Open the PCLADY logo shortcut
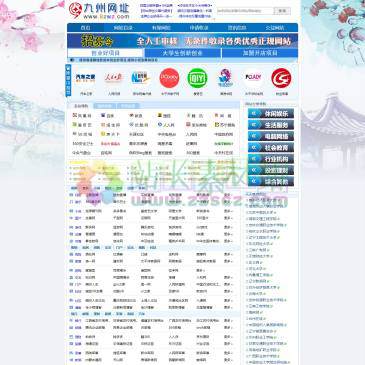Screen dimensions: 365x365 [253, 77]
